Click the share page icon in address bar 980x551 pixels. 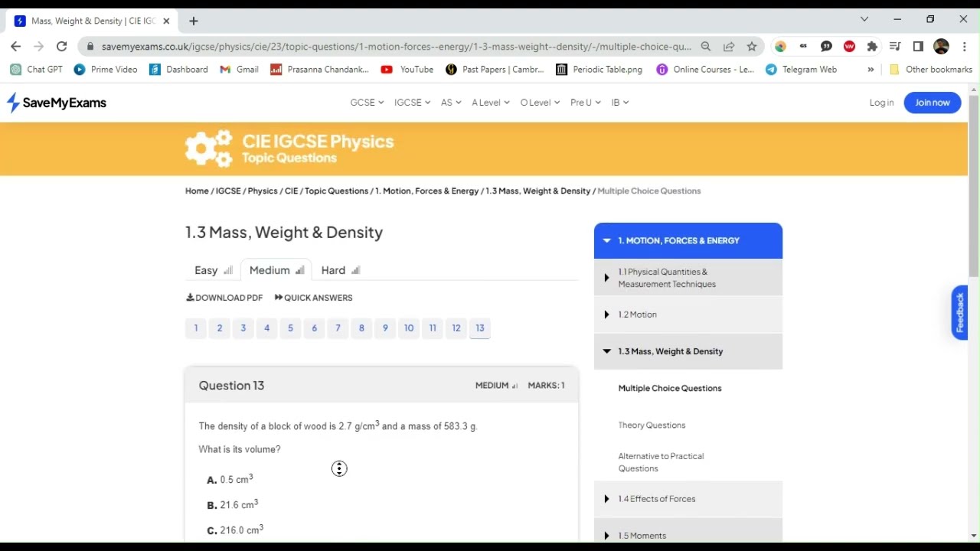pos(729,47)
